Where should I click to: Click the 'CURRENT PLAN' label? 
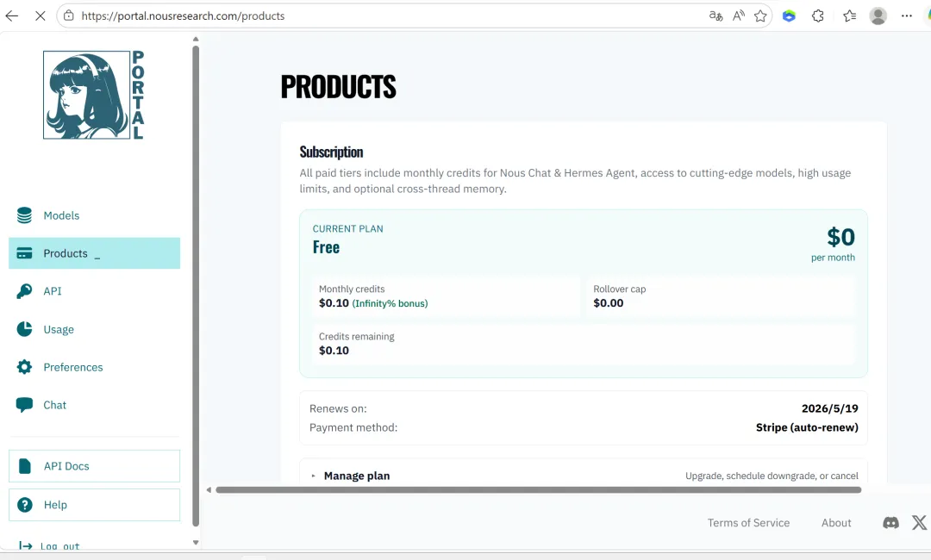348,228
